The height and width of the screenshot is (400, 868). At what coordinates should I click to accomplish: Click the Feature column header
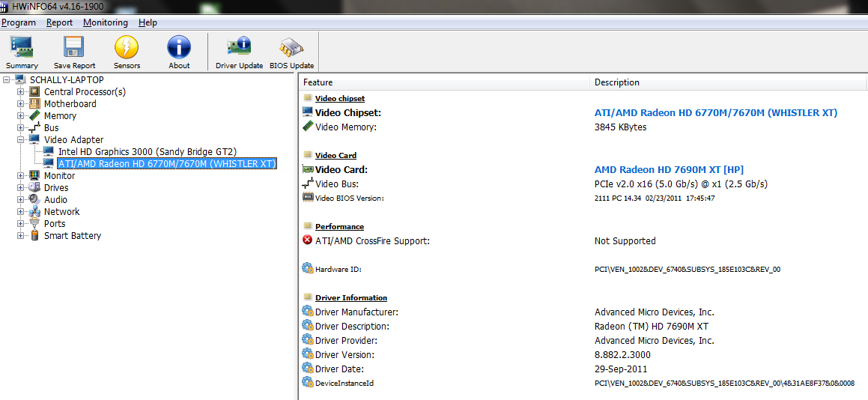(x=445, y=82)
